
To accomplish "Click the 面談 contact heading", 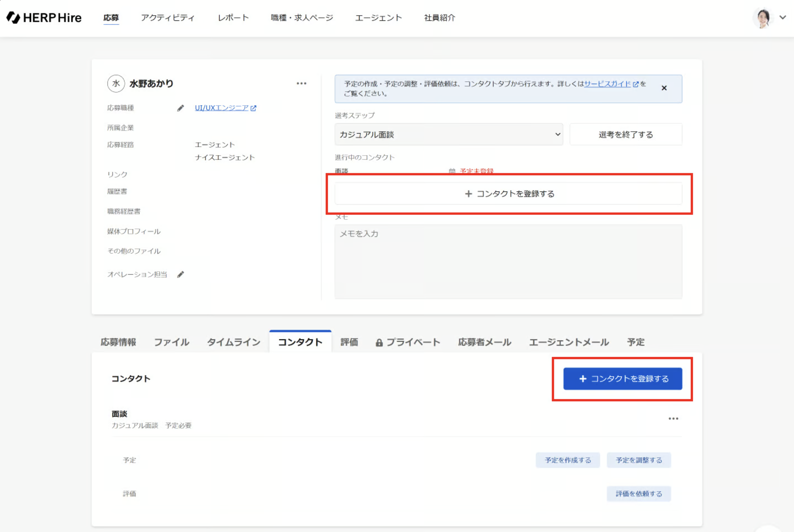I will (119, 414).
